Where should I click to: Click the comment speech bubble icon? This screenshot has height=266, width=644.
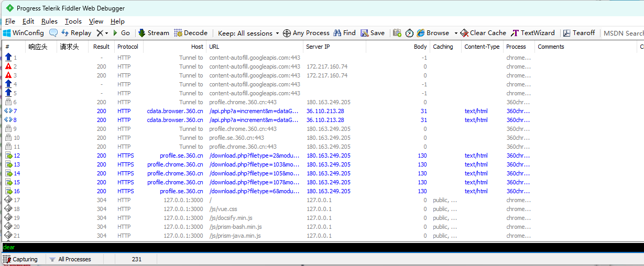[53, 32]
